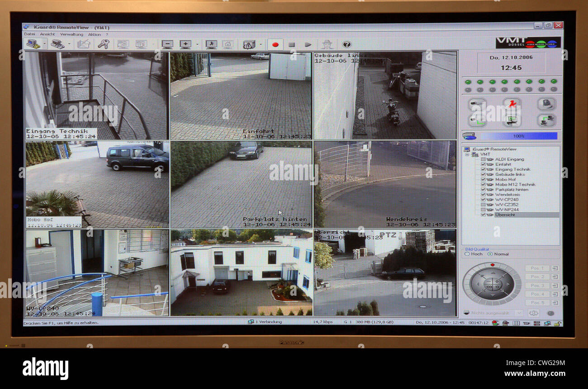This screenshot has height=389, width=588.
Task: Select the Hoch image quality radio button
Action: click(x=467, y=254)
